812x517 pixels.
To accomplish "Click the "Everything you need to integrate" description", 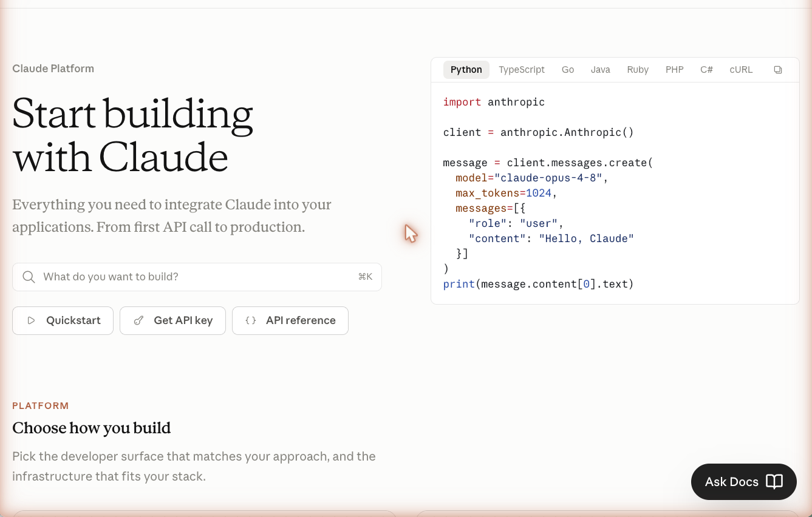I will click(x=172, y=215).
